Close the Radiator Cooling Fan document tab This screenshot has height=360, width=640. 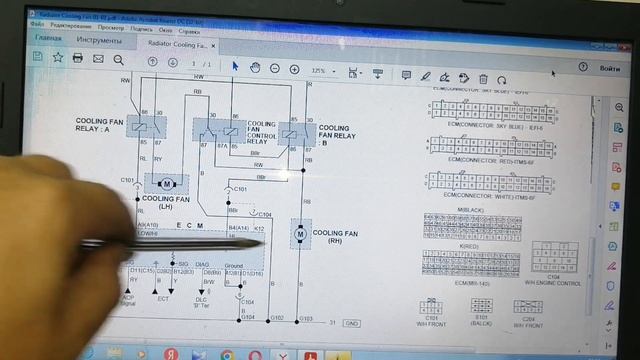pyautogui.click(x=213, y=46)
